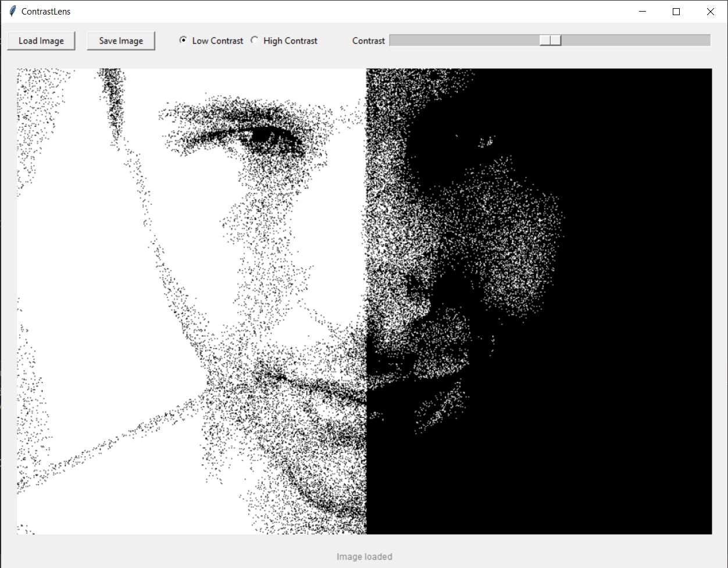This screenshot has height=568, width=728.
Task: Select the Low Contrast radio button
Action: pyautogui.click(x=184, y=40)
